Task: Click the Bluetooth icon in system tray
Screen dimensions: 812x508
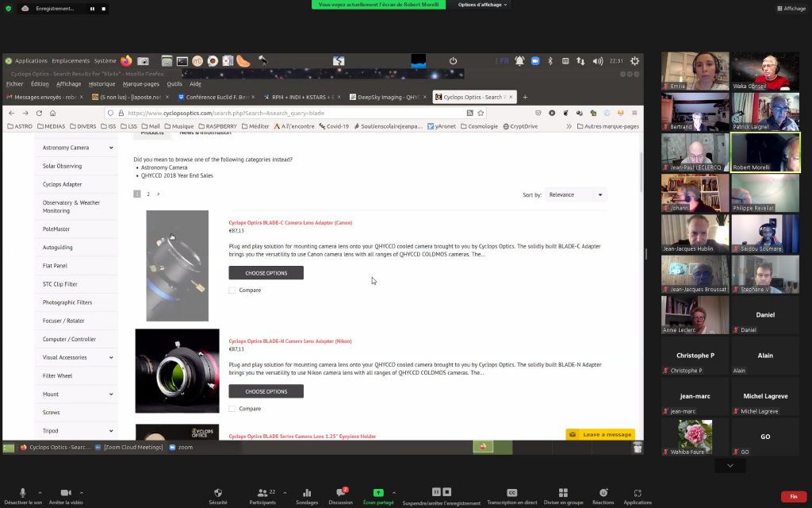Action: tap(550, 60)
